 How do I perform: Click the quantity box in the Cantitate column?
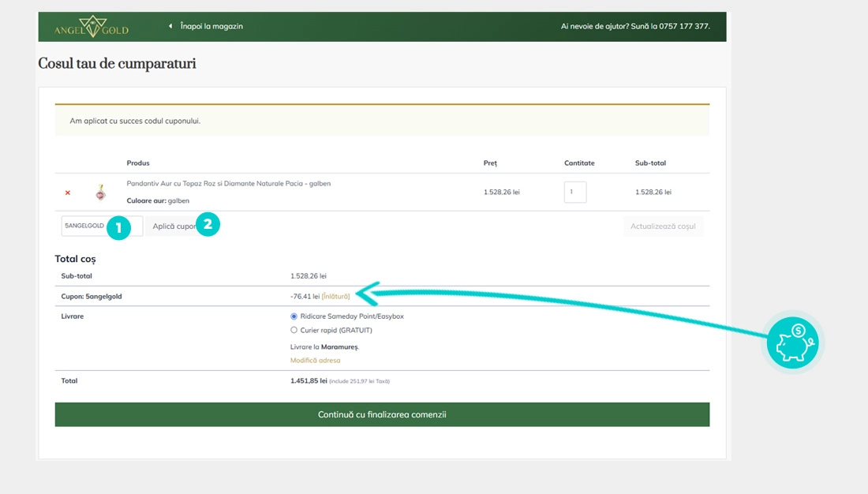point(574,193)
